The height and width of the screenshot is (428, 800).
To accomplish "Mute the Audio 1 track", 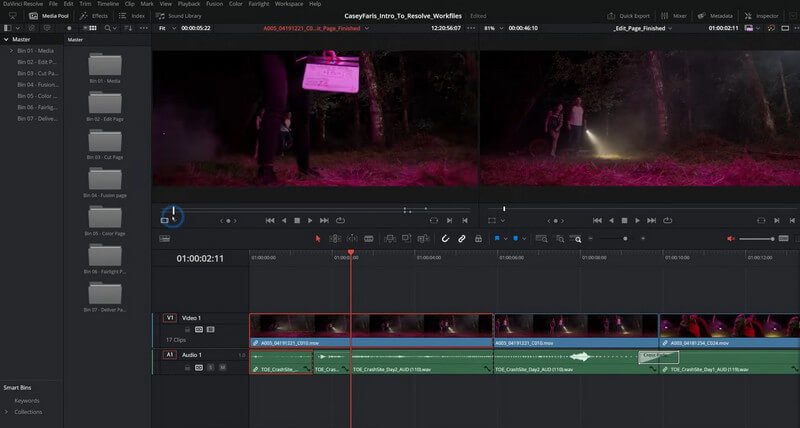I will 222,368.
